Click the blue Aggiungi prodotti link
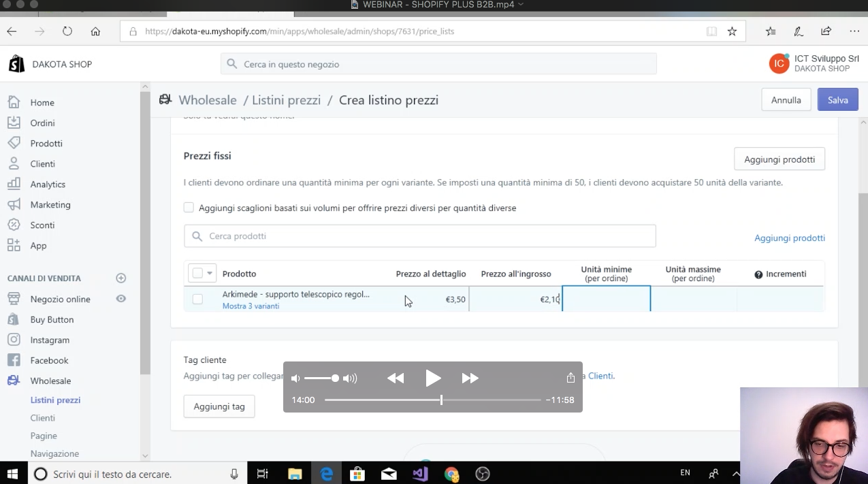Viewport: 868px width, 484px height. (x=790, y=238)
